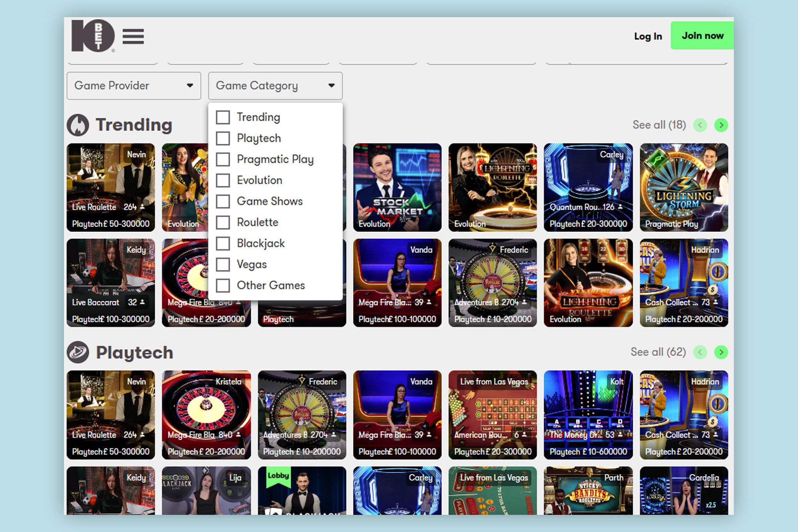
Task: Open Cash Collect with Hadrian in Trending
Action: click(x=684, y=283)
